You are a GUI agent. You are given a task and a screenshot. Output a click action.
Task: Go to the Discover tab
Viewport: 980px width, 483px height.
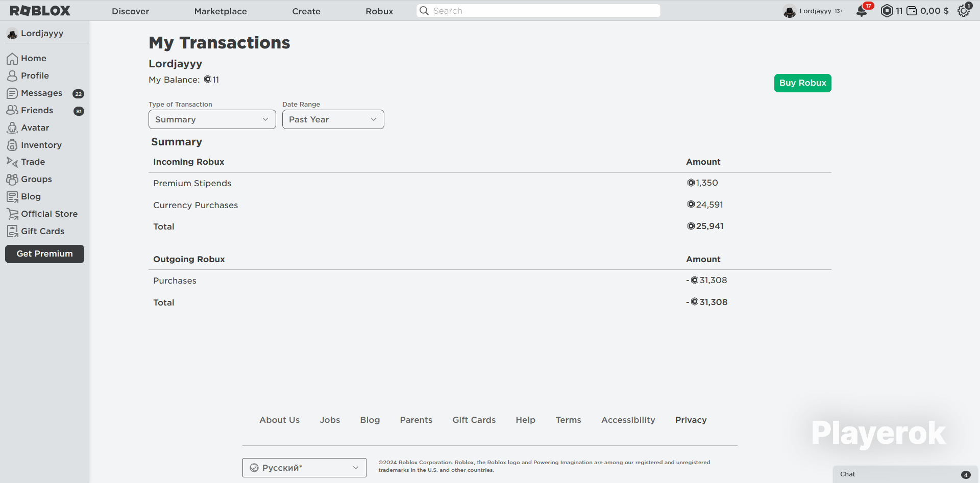tap(130, 11)
